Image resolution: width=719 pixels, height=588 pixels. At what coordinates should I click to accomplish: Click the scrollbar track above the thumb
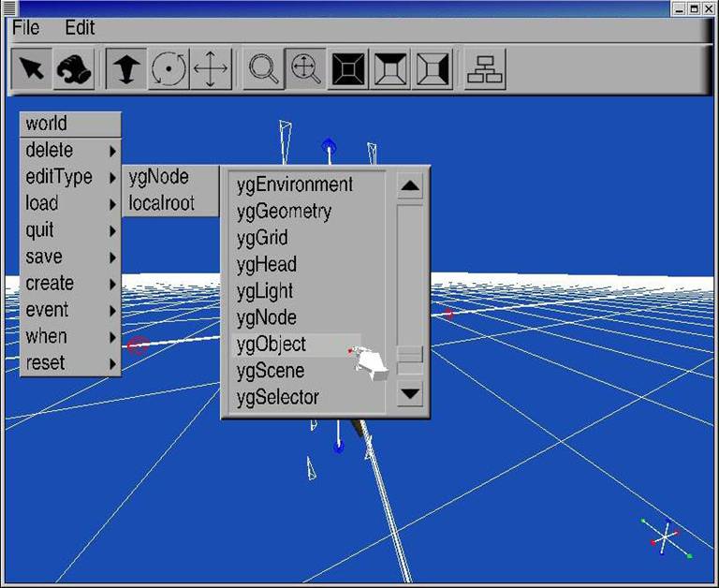click(409, 275)
